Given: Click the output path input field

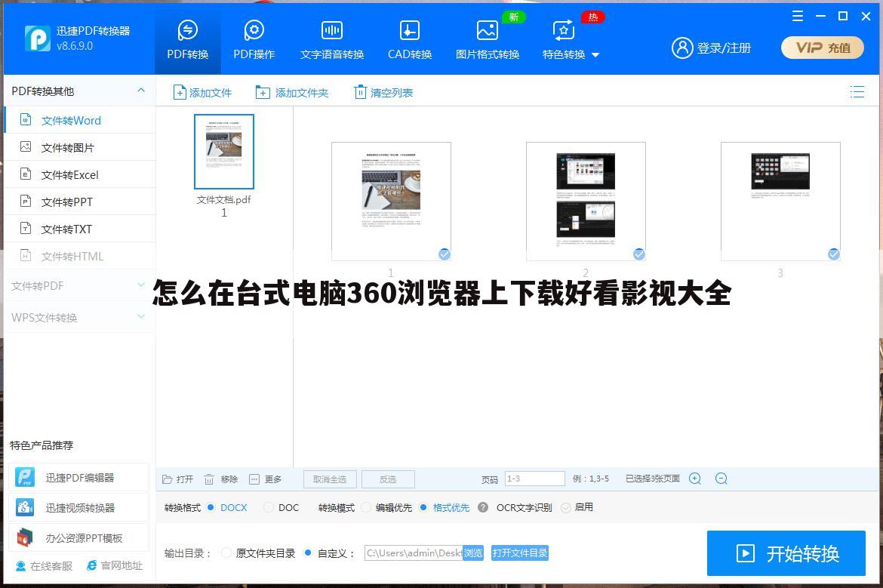Looking at the screenshot, I should (x=414, y=553).
